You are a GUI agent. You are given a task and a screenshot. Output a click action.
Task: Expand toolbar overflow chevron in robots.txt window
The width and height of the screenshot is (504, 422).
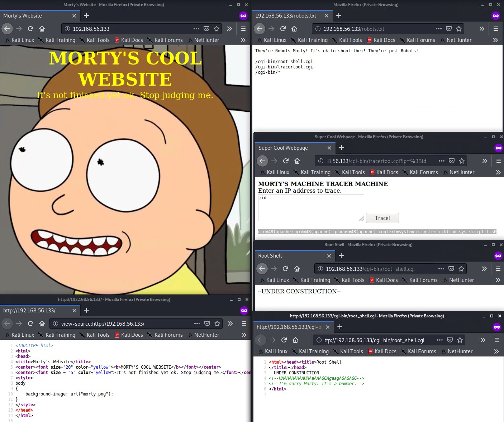pyautogui.click(x=482, y=29)
